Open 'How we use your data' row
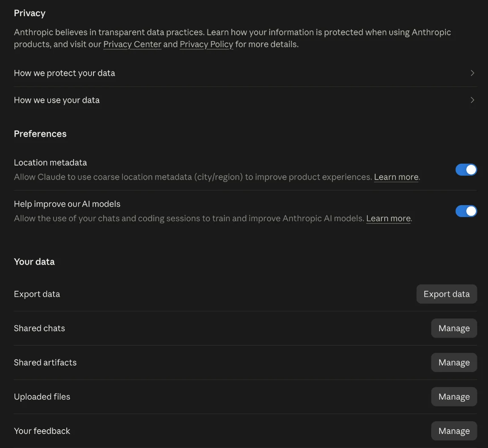 245,100
